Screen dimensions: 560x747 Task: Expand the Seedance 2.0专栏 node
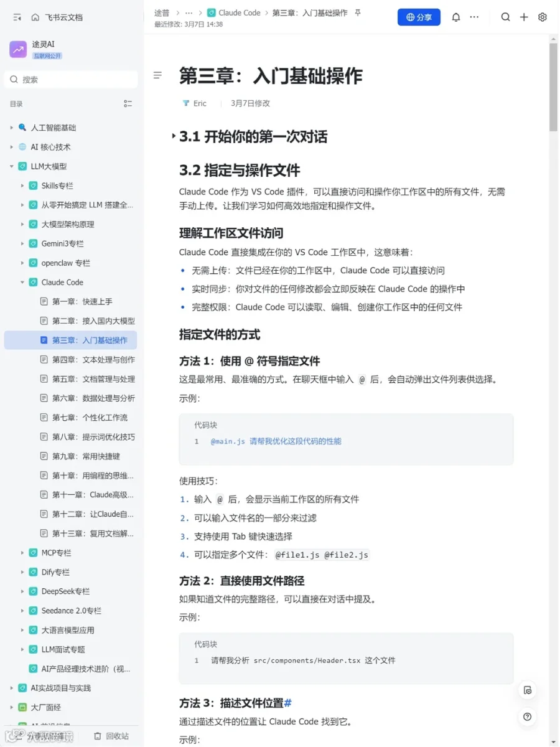click(22, 611)
